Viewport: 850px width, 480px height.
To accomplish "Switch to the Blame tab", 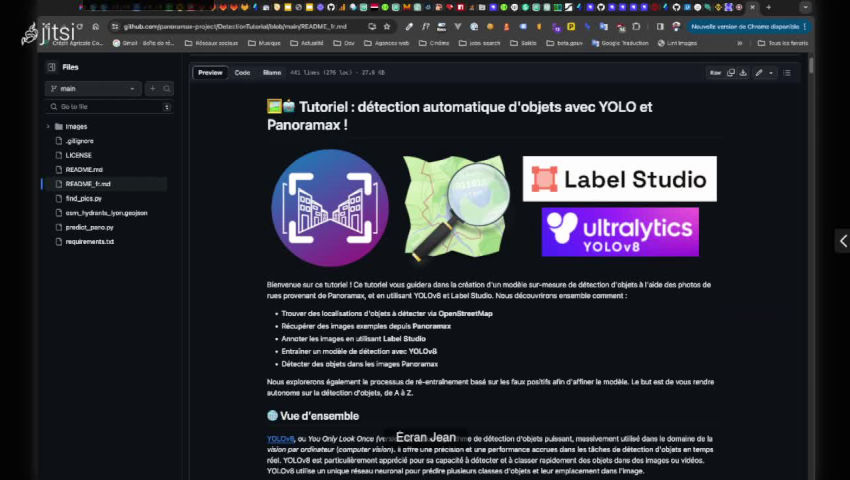I will tap(272, 73).
